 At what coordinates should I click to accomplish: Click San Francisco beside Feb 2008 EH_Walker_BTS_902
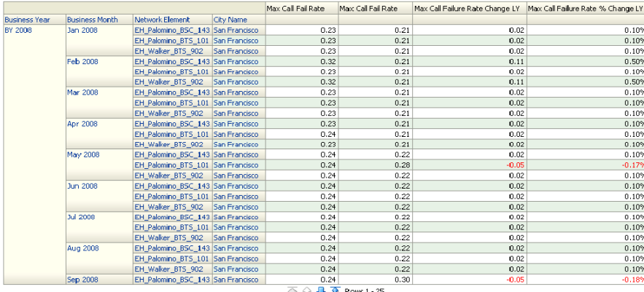(236, 82)
